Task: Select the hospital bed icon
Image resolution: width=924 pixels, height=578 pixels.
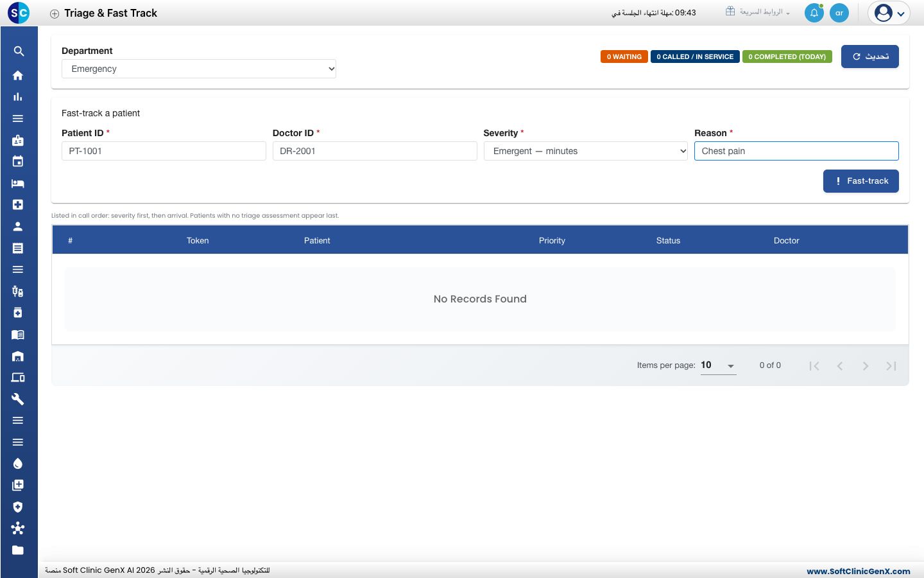Action: [x=18, y=183]
